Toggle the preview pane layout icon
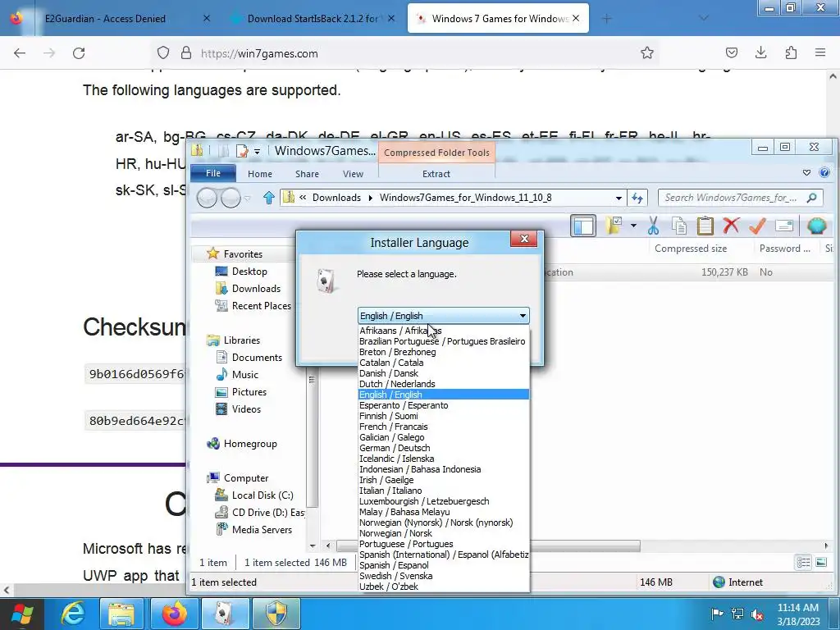Screen dimensions: 840x630 click(583, 226)
